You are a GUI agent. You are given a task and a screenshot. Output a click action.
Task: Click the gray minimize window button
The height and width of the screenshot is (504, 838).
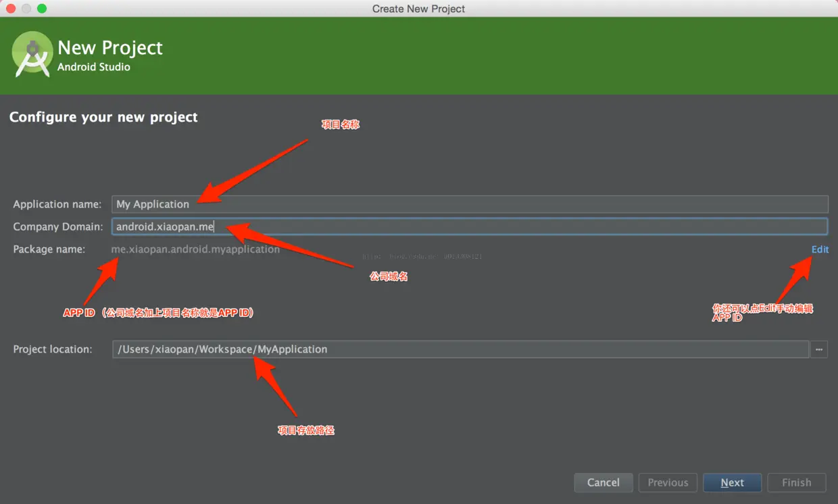click(x=26, y=9)
